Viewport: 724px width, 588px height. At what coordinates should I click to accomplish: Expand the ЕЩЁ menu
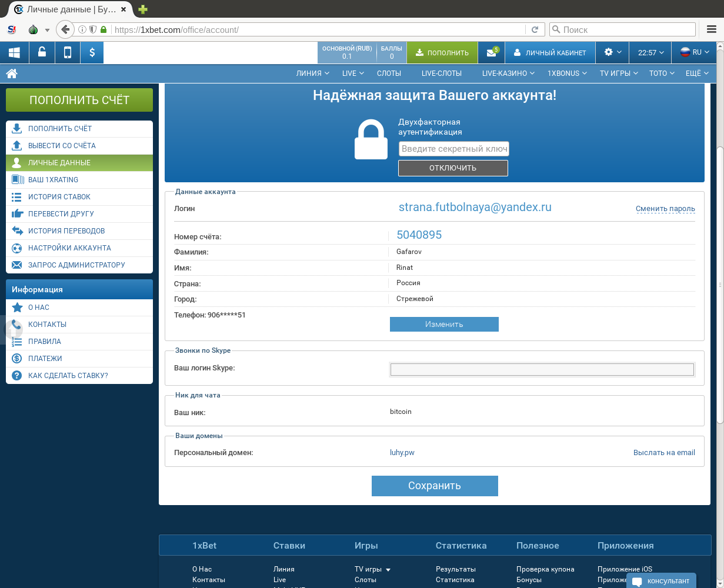[698, 73]
